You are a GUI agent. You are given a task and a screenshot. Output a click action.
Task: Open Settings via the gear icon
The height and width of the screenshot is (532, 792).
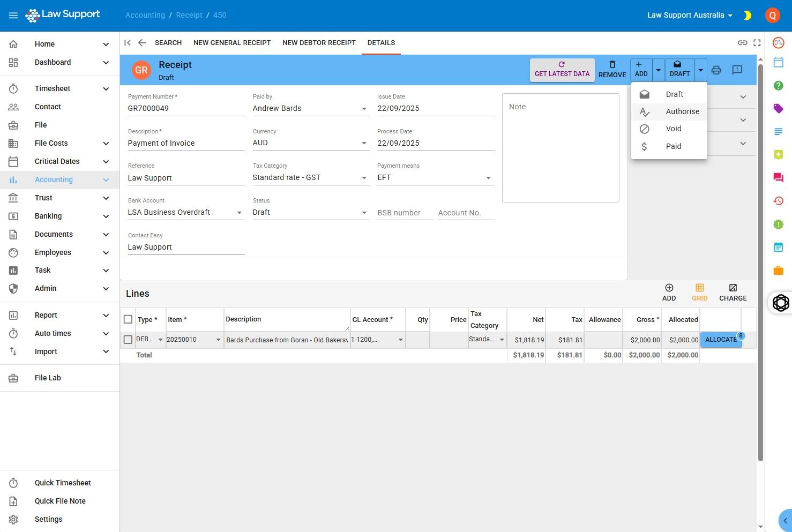13,519
